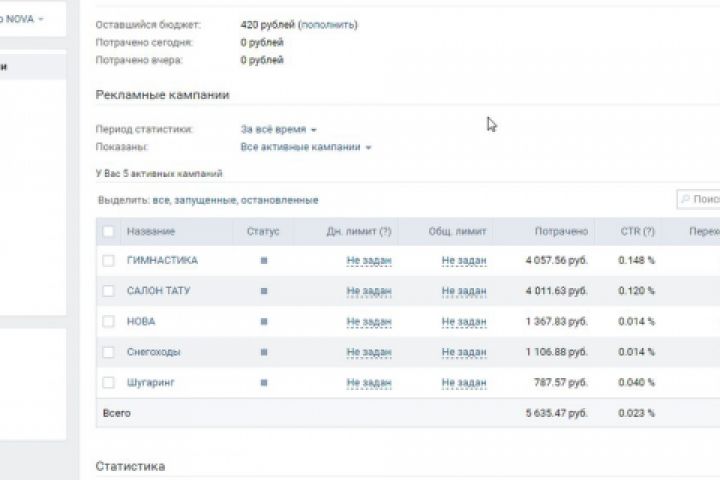
Task: Set total limit for Снегоходы campaign
Action: tap(464, 352)
